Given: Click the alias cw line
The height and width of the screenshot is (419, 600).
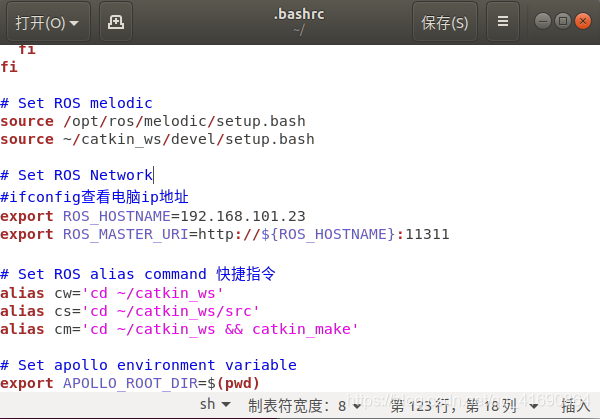Looking at the screenshot, I should tap(112, 293).
